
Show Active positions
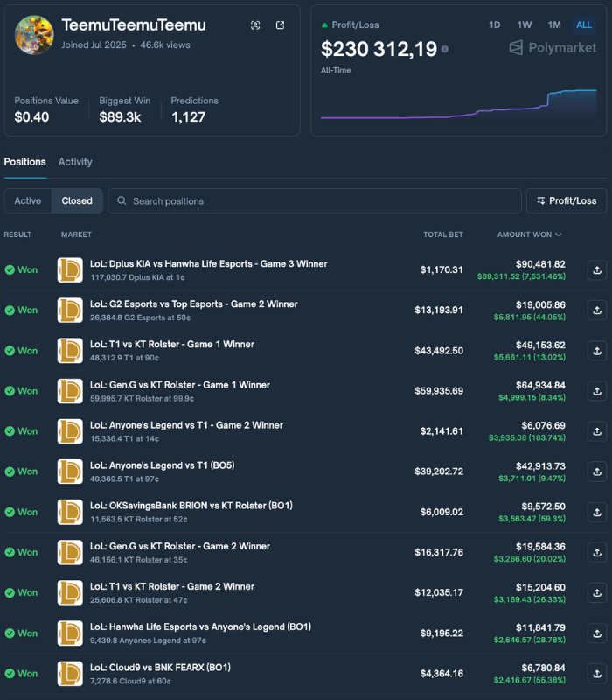(x=28, y=201)
